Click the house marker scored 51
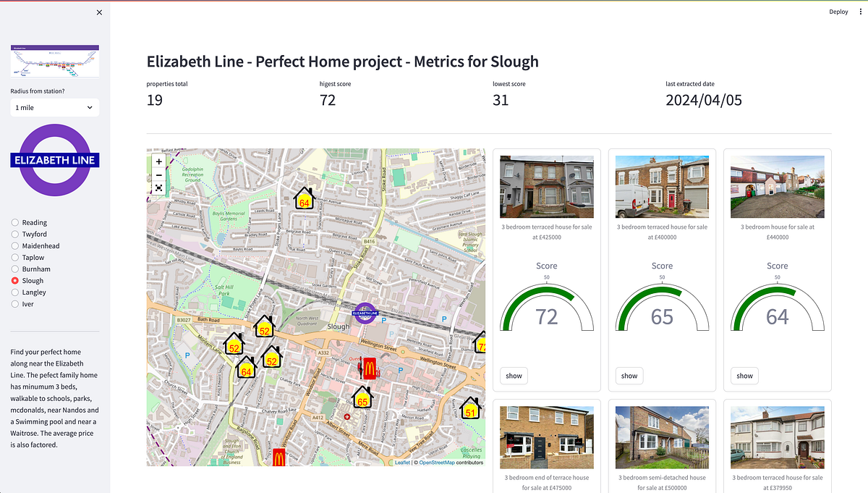 point(471,410)
